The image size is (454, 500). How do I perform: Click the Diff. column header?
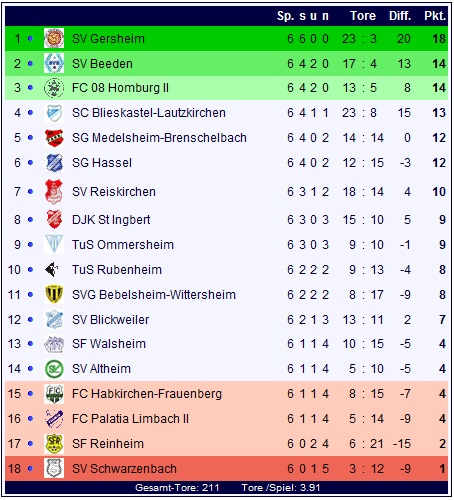click(400, 16)
